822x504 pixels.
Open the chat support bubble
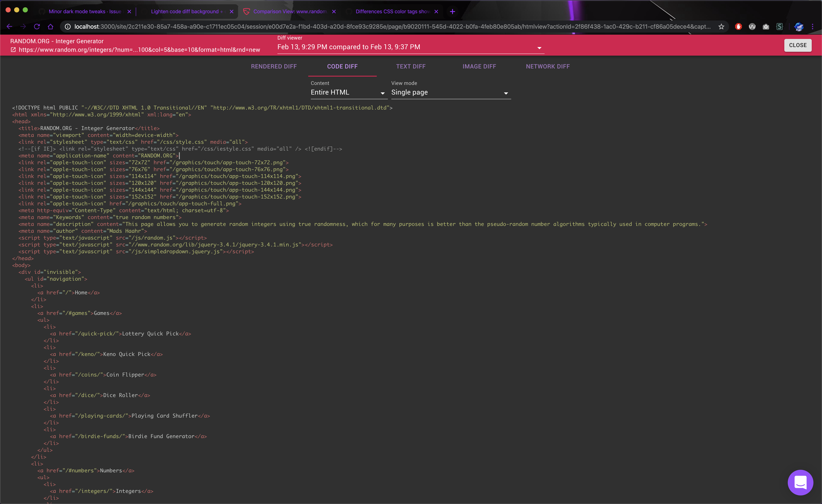(x=801, y=482)
